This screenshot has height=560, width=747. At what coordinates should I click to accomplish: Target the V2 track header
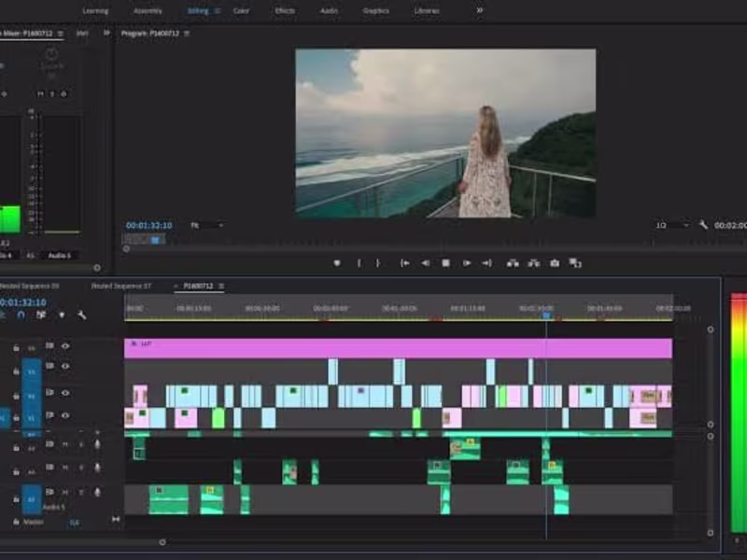point(32,396)
